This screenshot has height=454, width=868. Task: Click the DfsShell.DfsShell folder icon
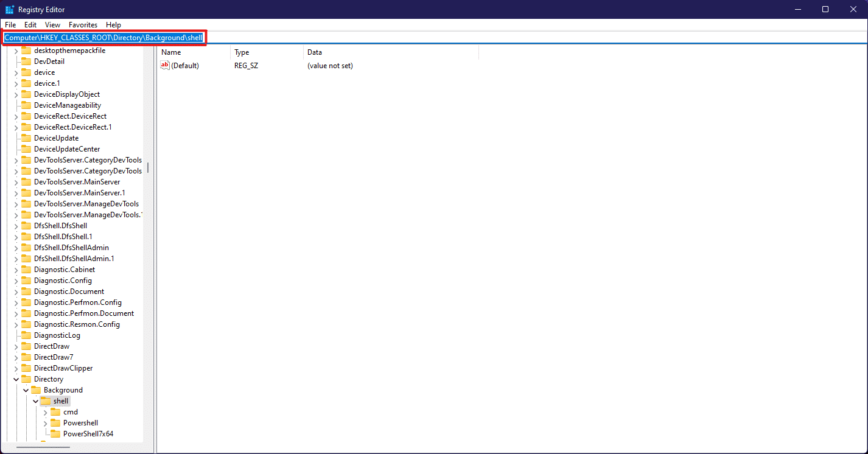[27, 225]
